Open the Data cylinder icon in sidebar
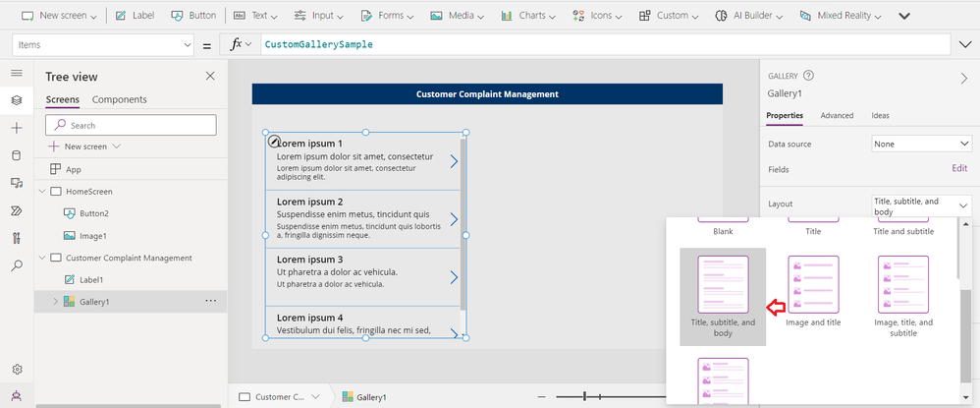 tap(17, 155)
